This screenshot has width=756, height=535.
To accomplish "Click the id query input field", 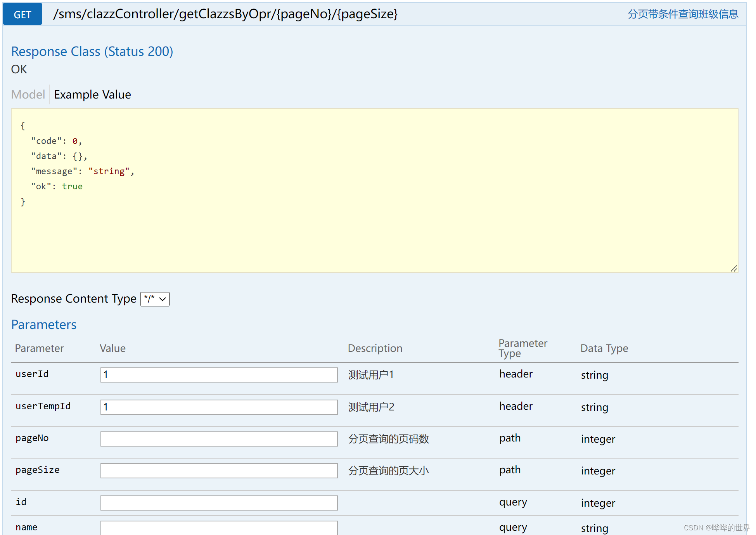I will coord(219,503).
